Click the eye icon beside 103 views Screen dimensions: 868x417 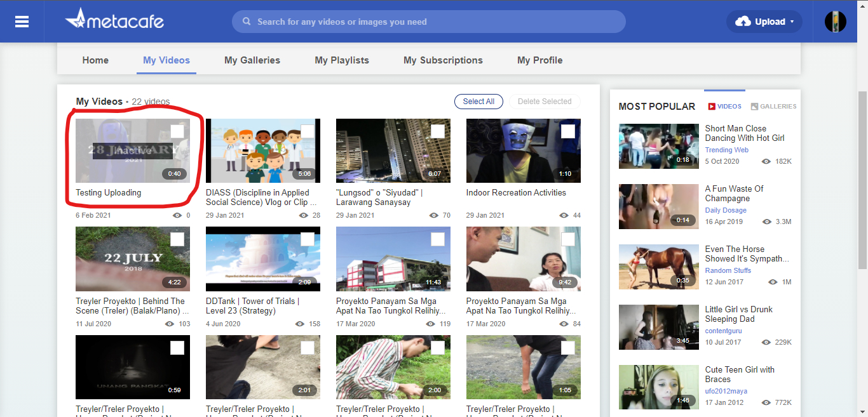click(170, 324)
